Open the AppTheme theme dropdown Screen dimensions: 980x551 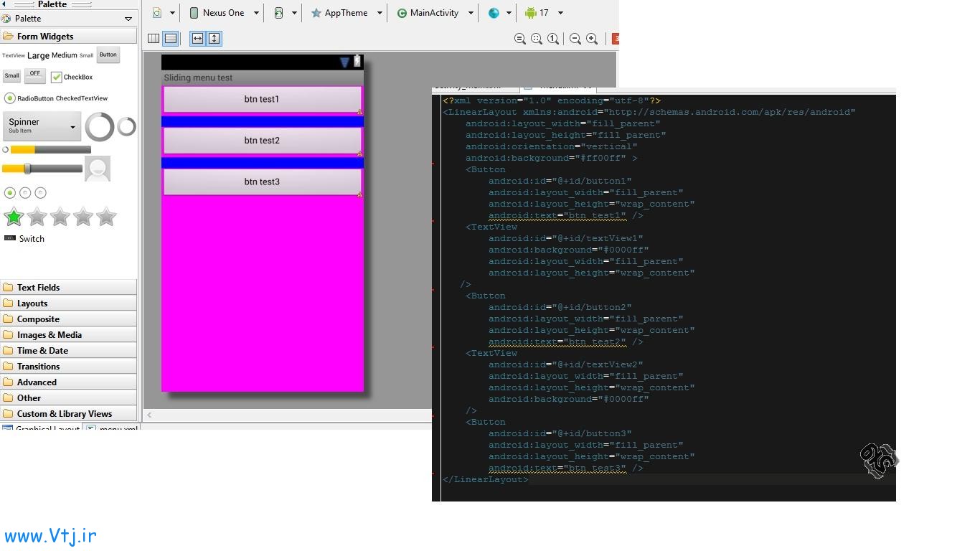(x=346, y=13)
